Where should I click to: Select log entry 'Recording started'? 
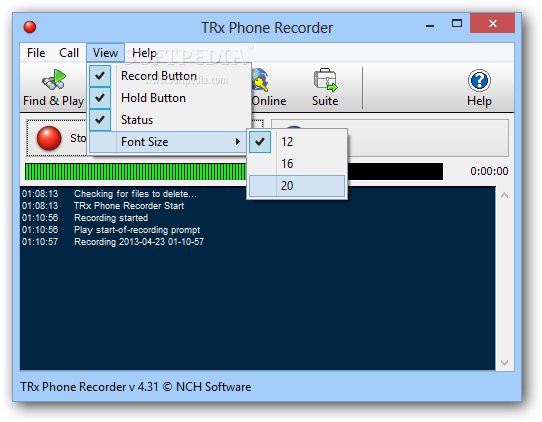pyautogui.click(x=111, y=218)
